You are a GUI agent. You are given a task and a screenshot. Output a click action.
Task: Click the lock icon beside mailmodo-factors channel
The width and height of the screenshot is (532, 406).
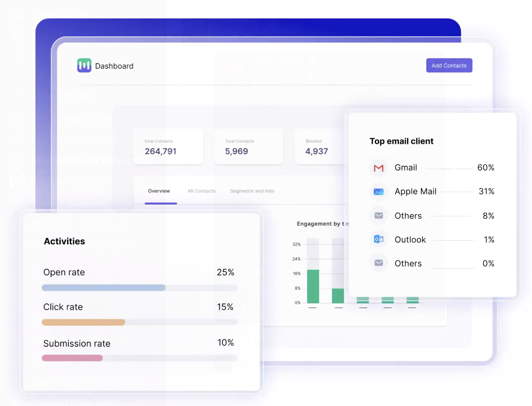coord(18,160)
